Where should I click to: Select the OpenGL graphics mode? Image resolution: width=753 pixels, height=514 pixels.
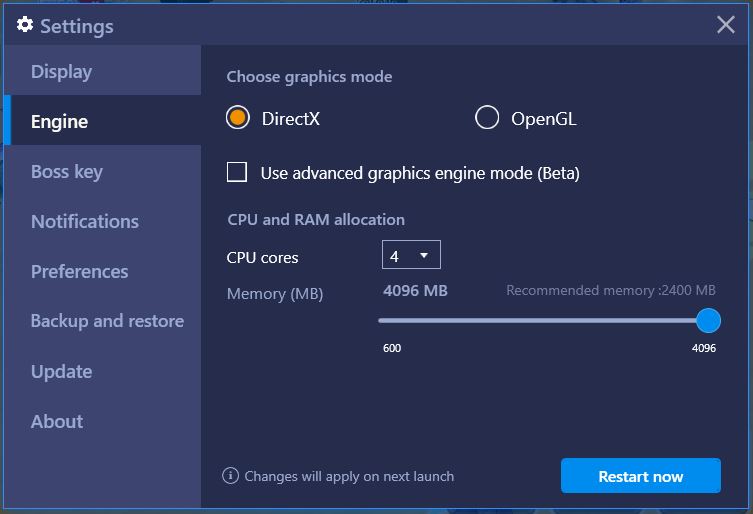pyautogui.click(x=487, y=118)
